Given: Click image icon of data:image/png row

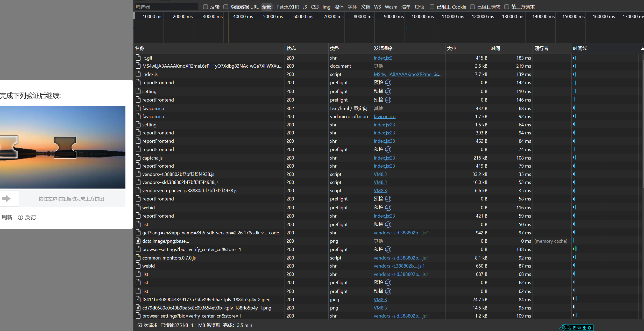Looking at the screenshot, I should tap(138, 241).
